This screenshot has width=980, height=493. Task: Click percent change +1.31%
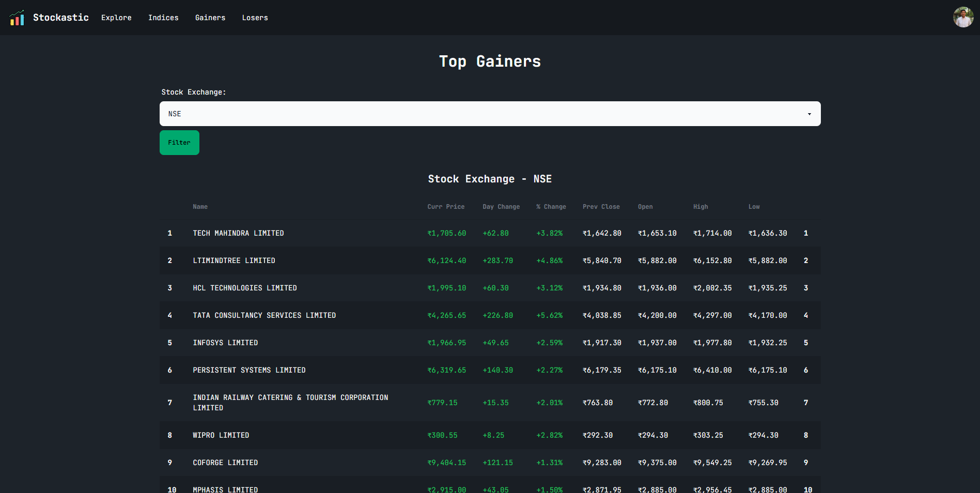click(x=550, y=463)
